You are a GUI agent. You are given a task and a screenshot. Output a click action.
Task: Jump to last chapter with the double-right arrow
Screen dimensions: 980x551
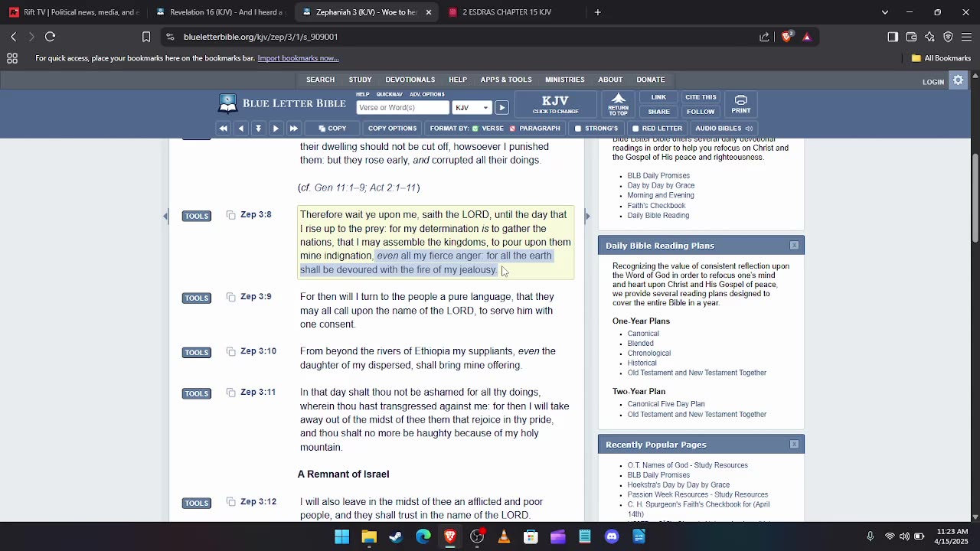(293, 129)
